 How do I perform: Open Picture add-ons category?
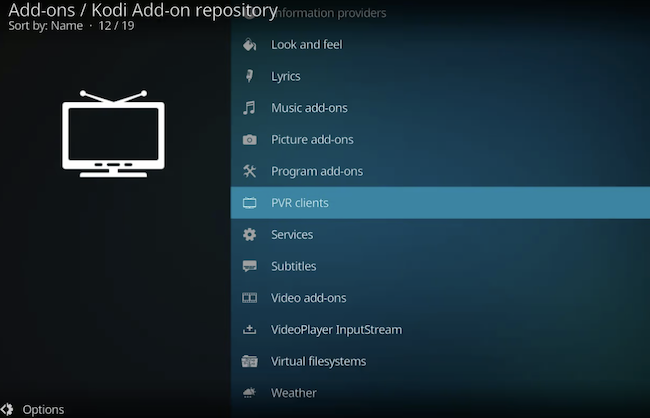440,140
